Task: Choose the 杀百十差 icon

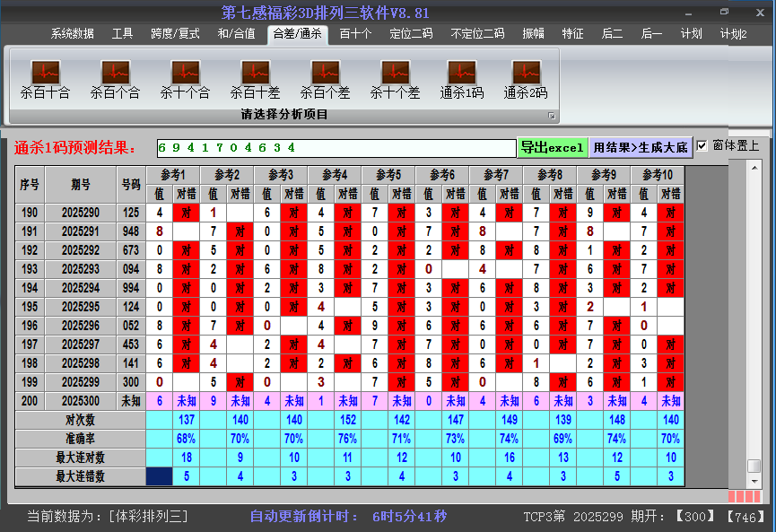Action: [255, 73]
